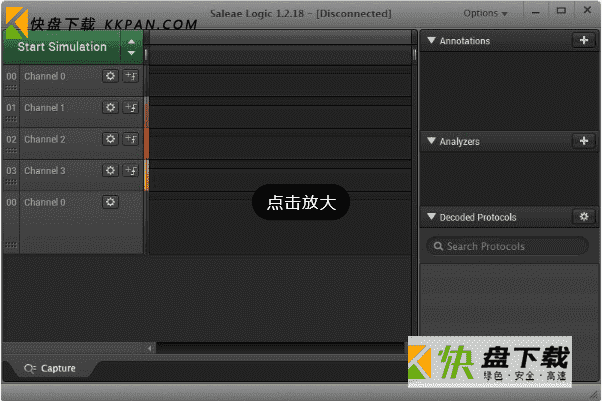Click channel number 02

coord(11,139)
